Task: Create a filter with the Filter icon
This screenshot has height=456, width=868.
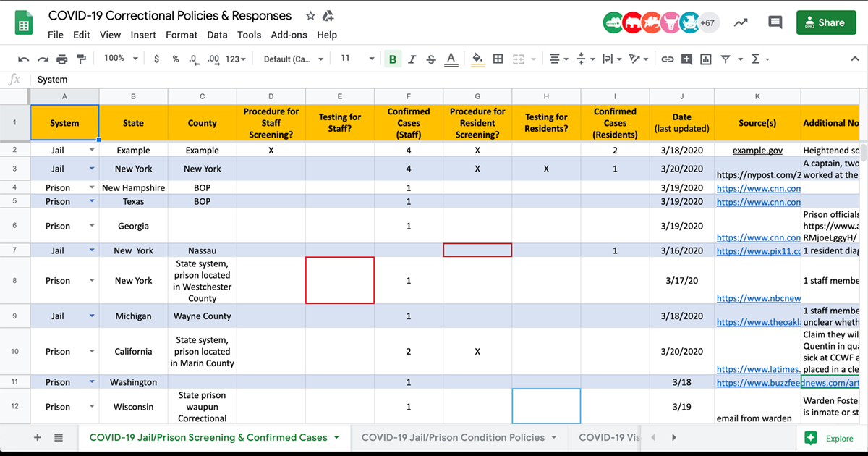Action: click(x=726, y=59)
